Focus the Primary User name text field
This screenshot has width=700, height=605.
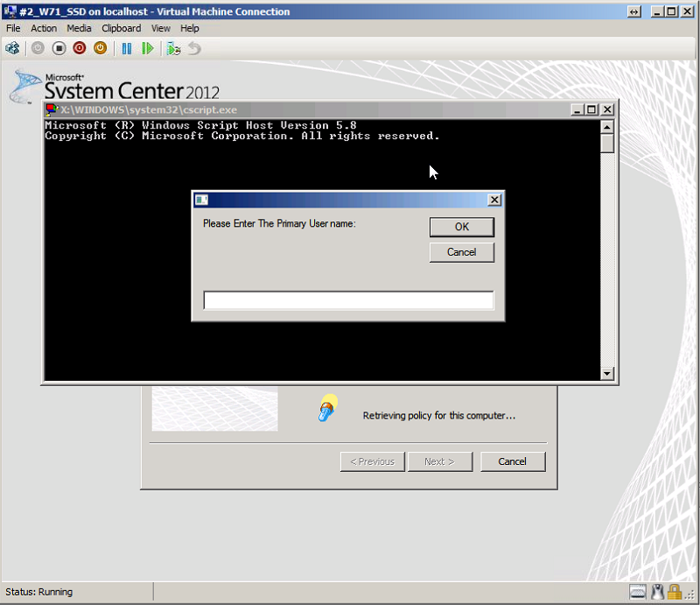(x=348, y=300)
